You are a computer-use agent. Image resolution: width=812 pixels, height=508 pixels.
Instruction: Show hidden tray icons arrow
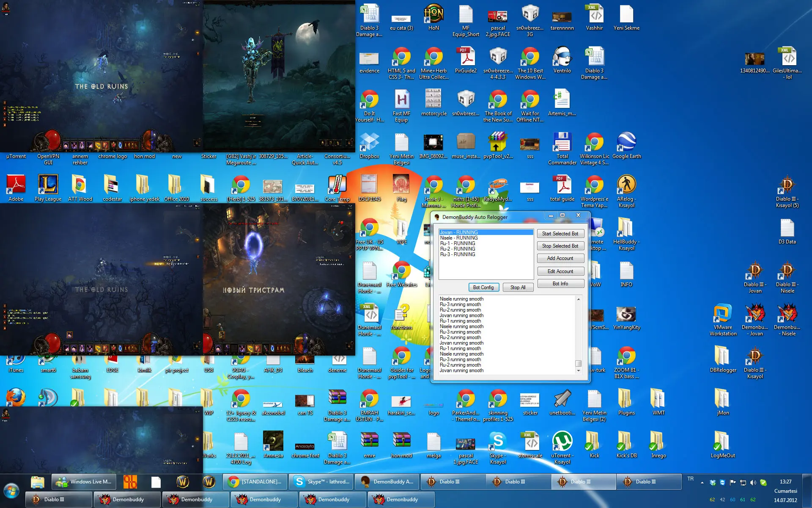point(702,483)
